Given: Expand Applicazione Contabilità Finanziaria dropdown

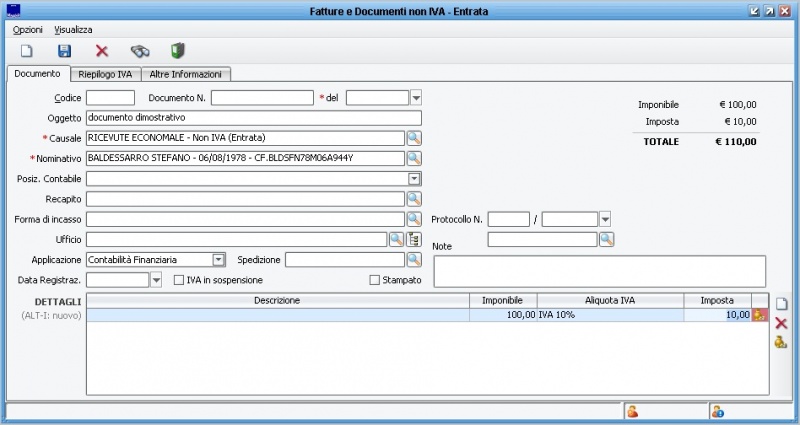Looking at the screenshot, I should coord(218,260).
